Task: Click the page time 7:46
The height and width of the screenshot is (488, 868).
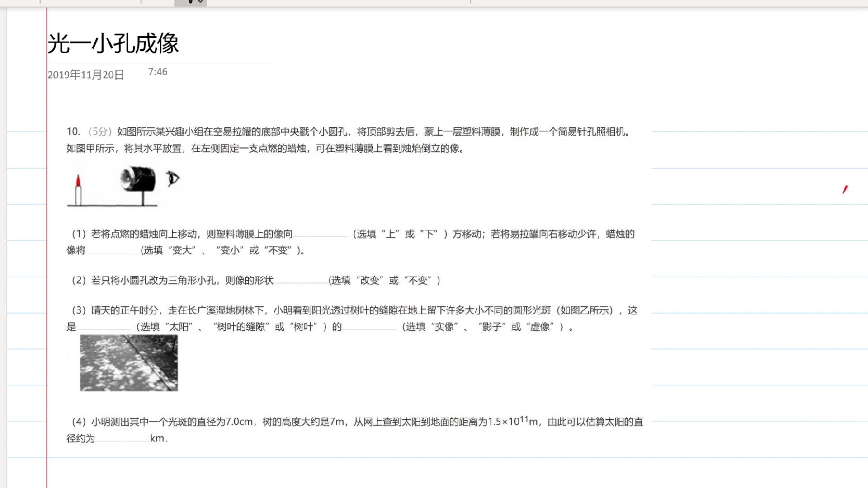Action: 158,72
